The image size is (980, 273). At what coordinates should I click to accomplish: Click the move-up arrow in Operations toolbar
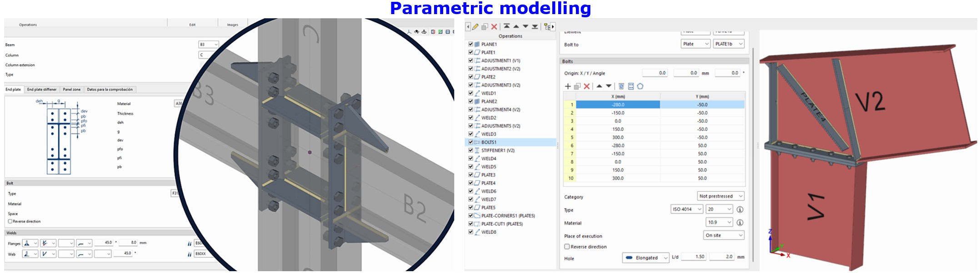tap(516, 26)
